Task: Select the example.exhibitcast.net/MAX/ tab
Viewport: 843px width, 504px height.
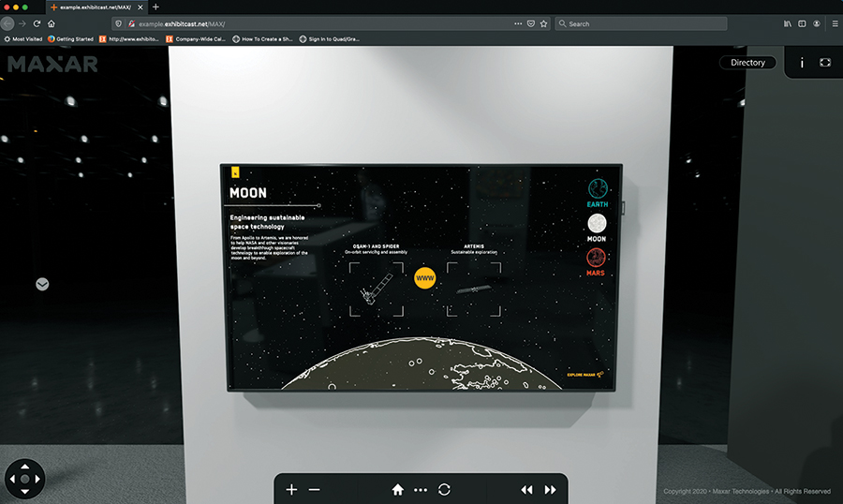Action: [96, 7]
